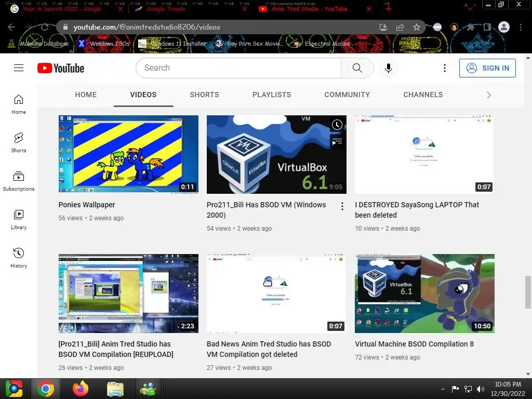
Task: Open a new browser tab with plus icon
Action: [x=389, y=9]
